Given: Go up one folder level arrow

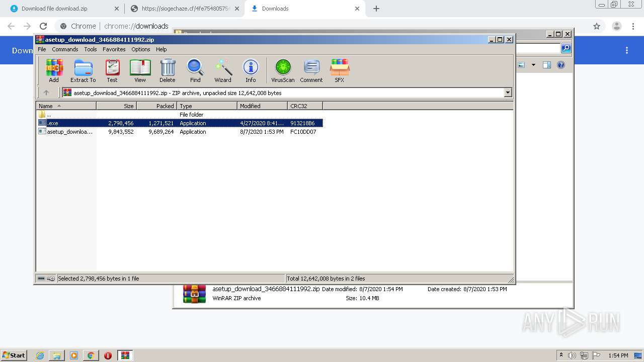Looking at the screenshot, I should point(46,93).
